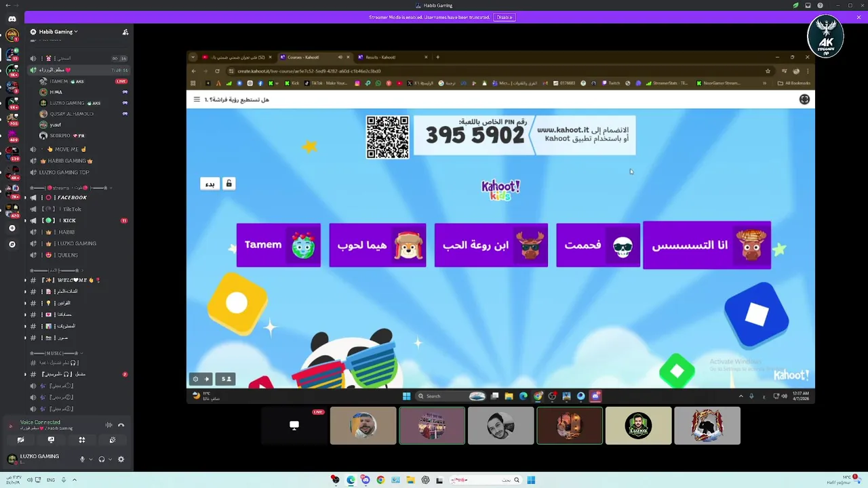Open the activities launcher icon

[x=82, y=440]
